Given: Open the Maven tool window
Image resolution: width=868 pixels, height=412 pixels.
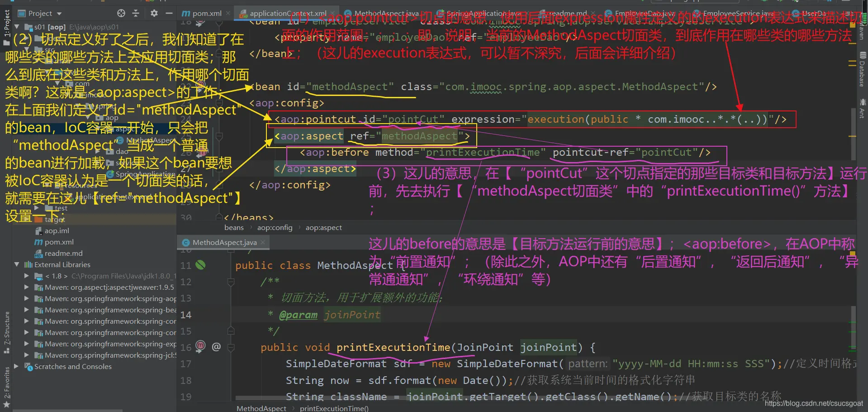Looking at the screenshot, I should click(x=862, y=30).
